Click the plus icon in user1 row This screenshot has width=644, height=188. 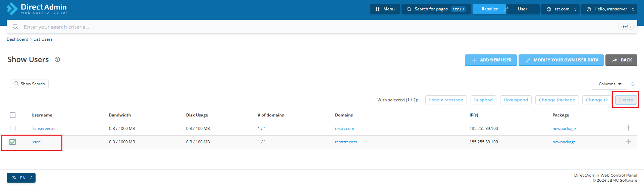point(628,142)
